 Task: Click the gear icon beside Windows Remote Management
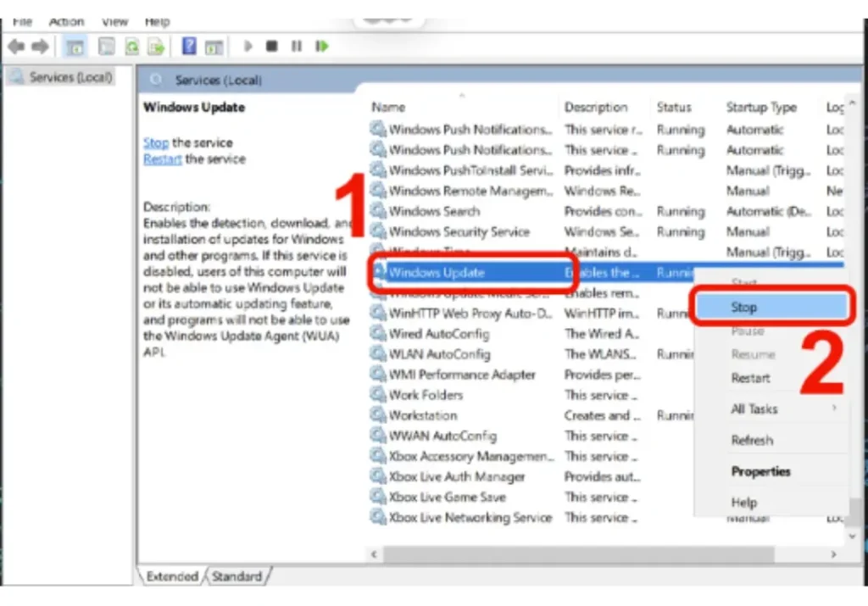tap(378, 191)
